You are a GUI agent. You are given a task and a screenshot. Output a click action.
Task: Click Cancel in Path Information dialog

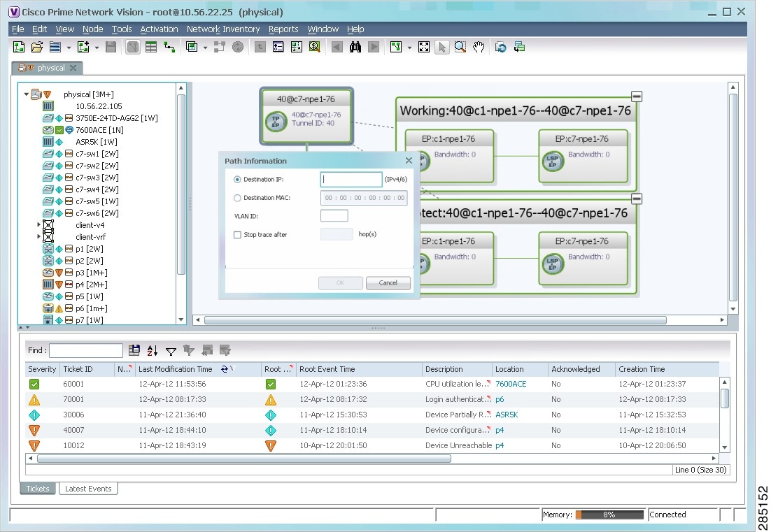click(388, 283)
